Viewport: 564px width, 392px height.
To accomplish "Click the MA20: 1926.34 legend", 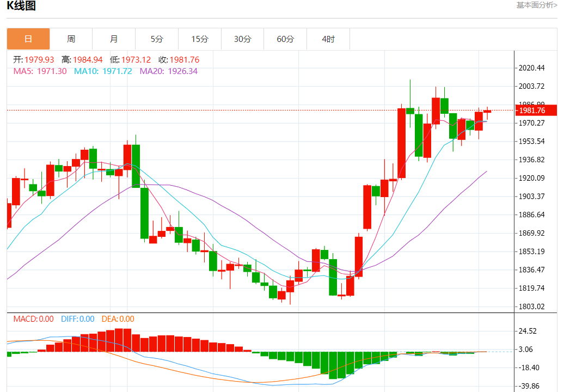I will (169, 71).
